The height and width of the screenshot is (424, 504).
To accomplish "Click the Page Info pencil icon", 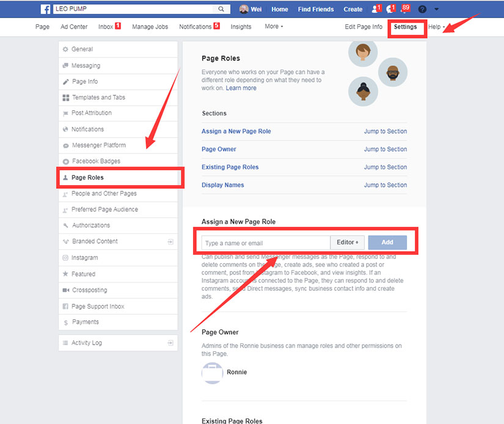I will [x=66, y=82].
